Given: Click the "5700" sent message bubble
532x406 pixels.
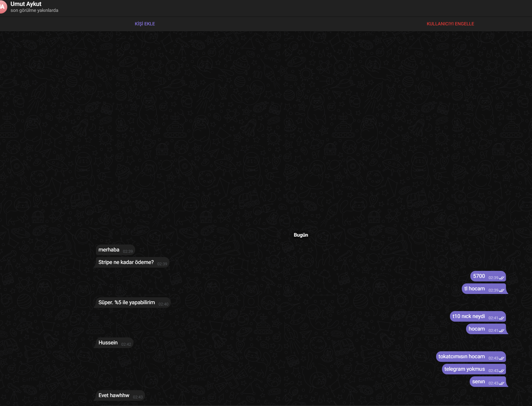Looking at the screenshot, I should (488, 276).
